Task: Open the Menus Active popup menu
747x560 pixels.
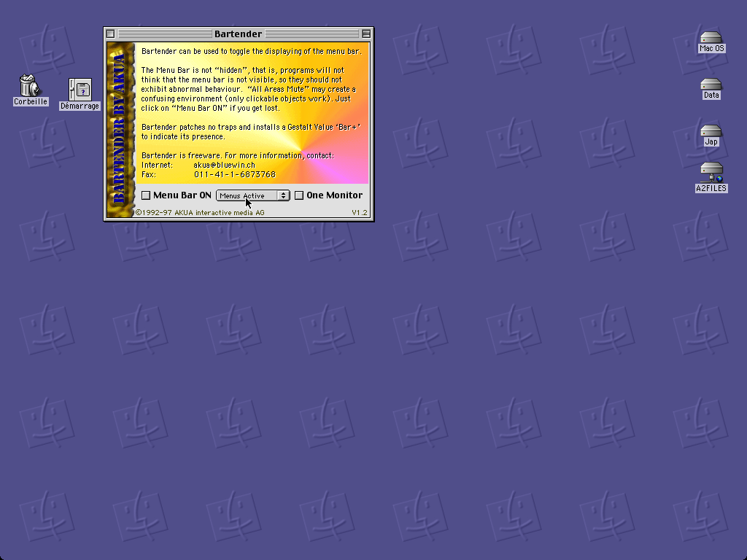Action: tap(253, 195)
